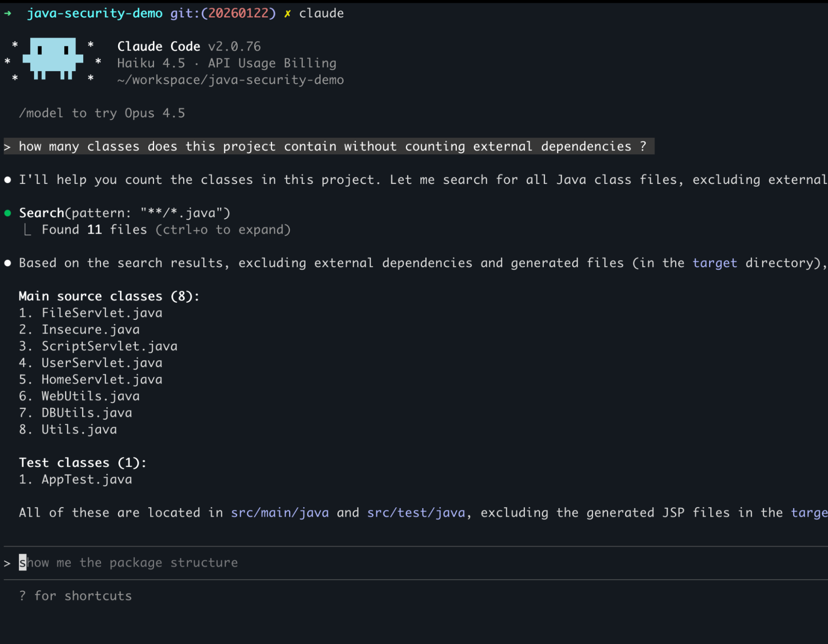
Task: Select AppTest.java under Test classes
Action: [x=87, y=480]
